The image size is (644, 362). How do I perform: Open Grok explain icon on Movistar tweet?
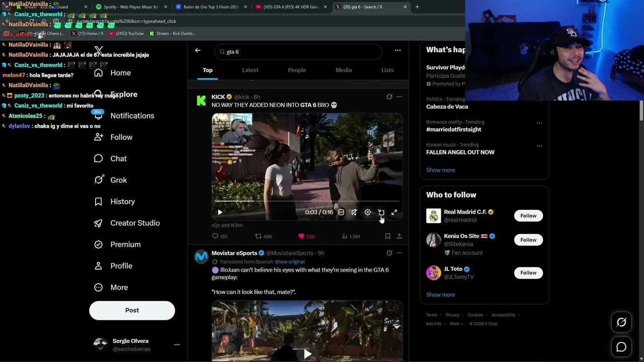pos(389,253)
